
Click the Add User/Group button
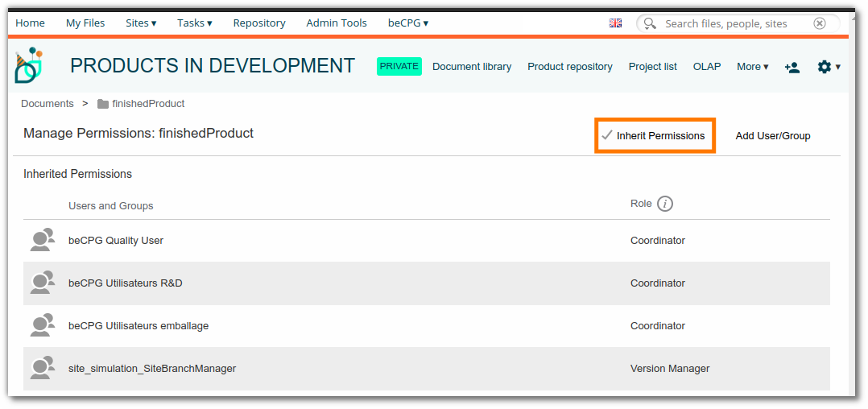pyautogui.click(x=773, y=136)
